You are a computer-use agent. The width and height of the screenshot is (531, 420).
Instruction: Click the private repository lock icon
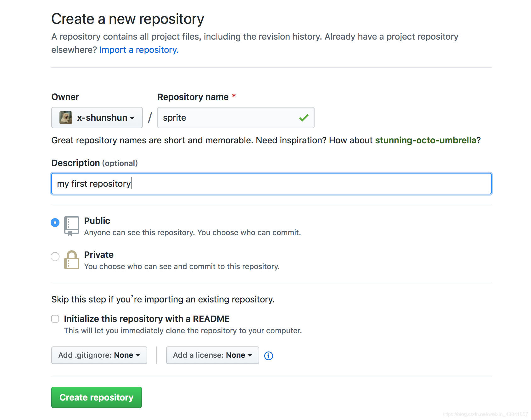(72, 260)
